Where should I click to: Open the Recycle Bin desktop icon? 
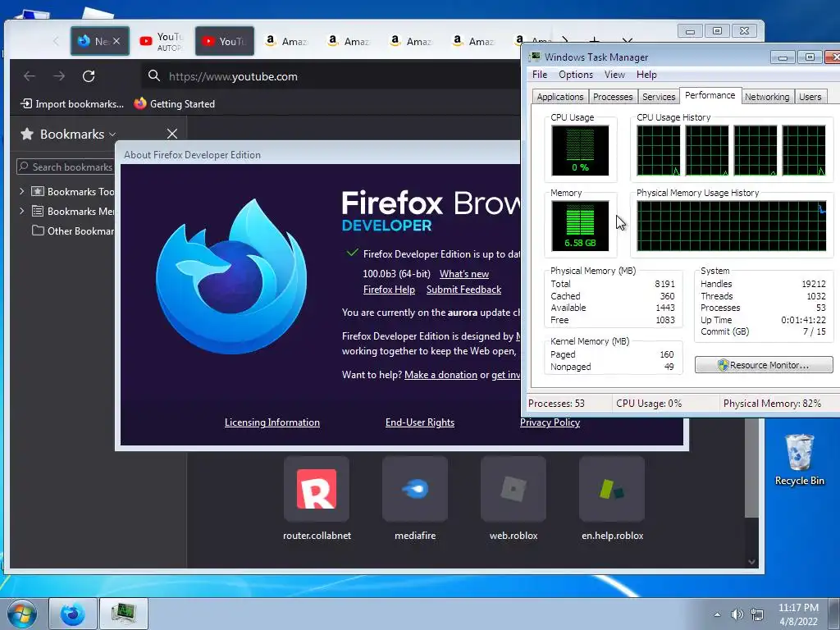point(799,461)
